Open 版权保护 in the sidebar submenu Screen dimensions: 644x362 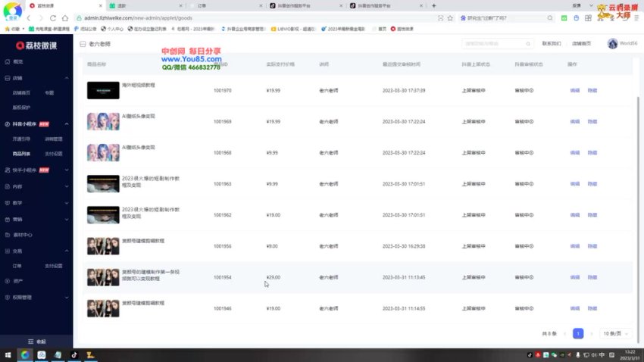pos(21,108)
